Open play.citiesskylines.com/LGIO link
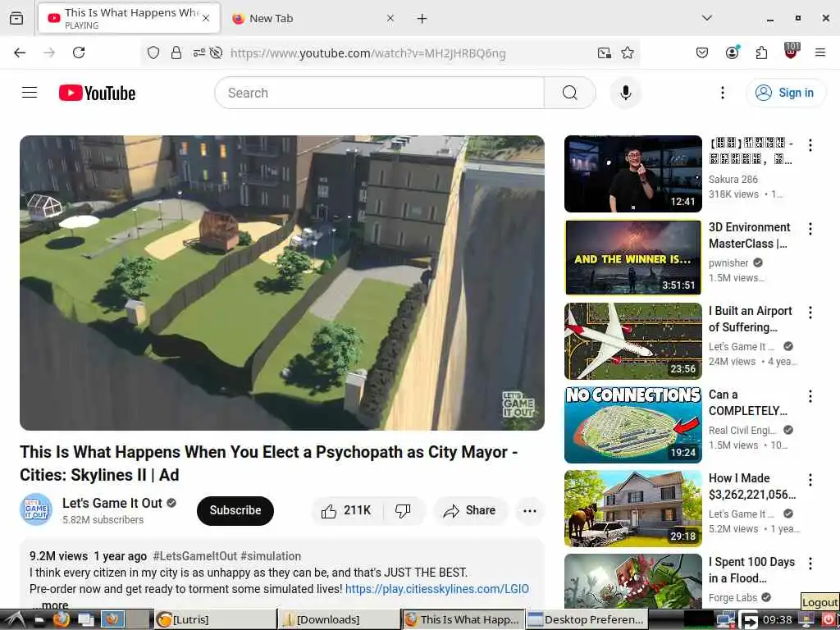 (x=436, y=589)
